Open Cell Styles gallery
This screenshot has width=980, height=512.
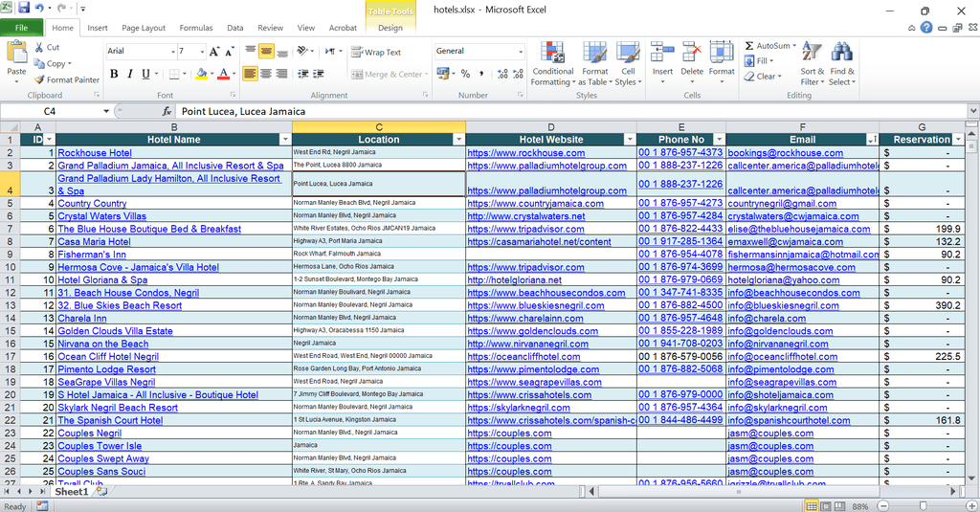628,64
